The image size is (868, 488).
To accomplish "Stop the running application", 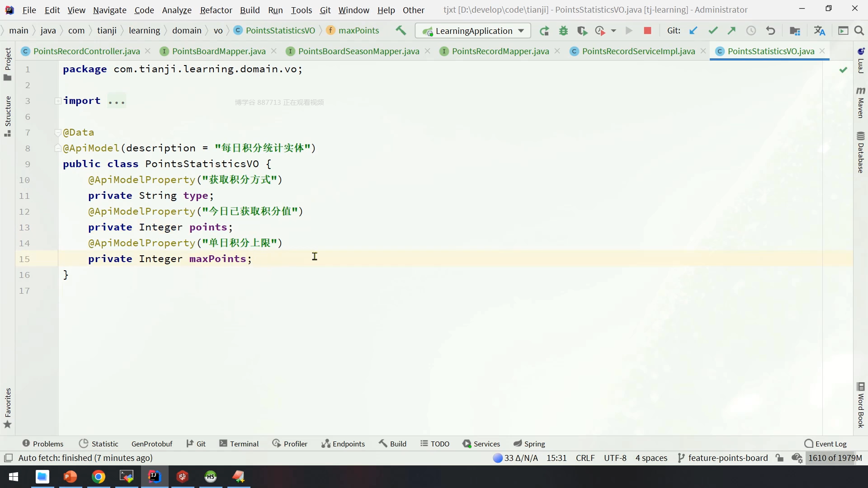I will click(647, 31).
